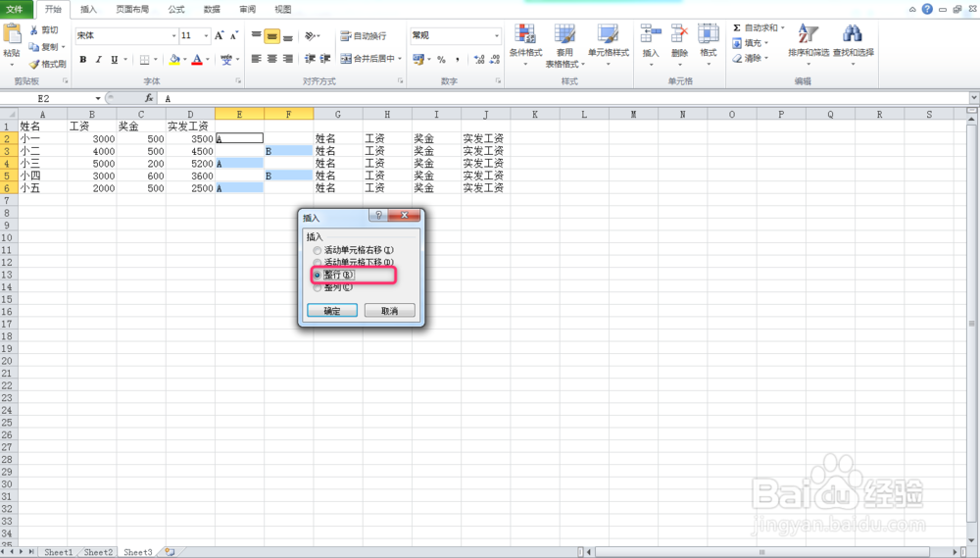Screen dimensions: 980x558
Task: Click the Clear button in editing group
Action: point(750,58)
